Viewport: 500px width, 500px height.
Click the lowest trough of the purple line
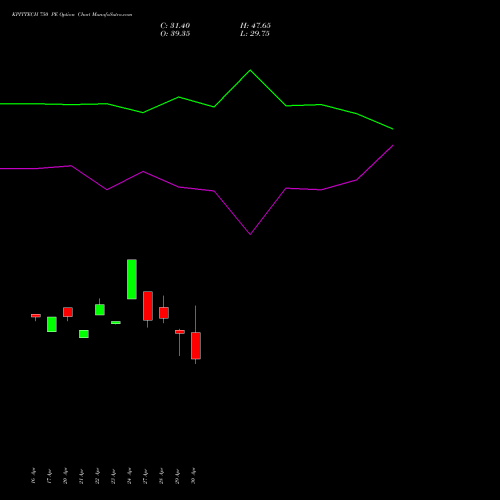click(x=250, y=234)
